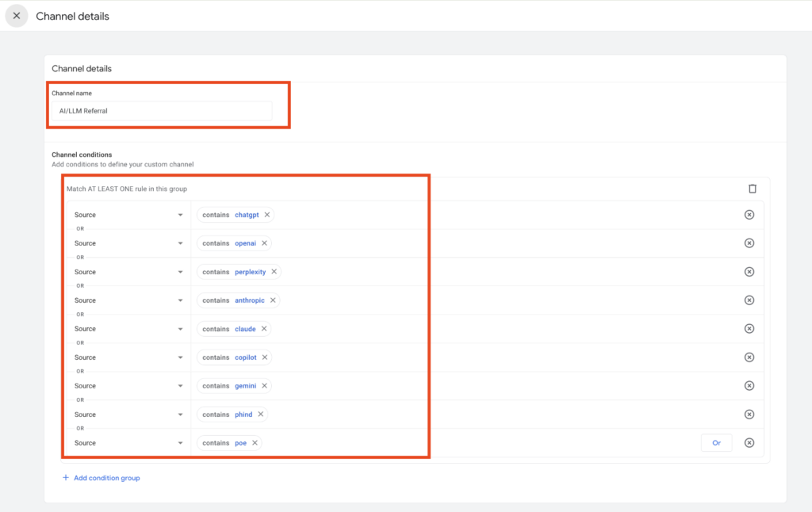Delete the condition group with trash icon
The width and height of the screenshot is (812, 512).
click(x=753, y=189)
